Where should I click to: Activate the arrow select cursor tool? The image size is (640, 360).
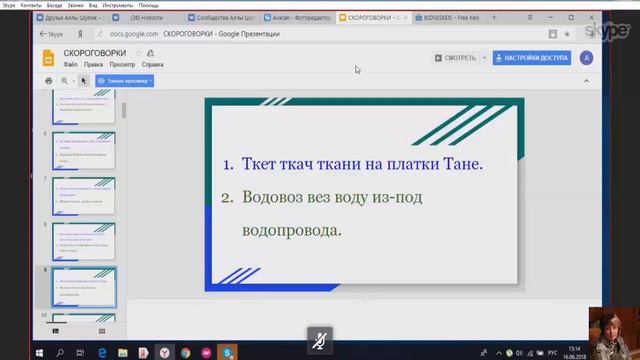(84, 81)
